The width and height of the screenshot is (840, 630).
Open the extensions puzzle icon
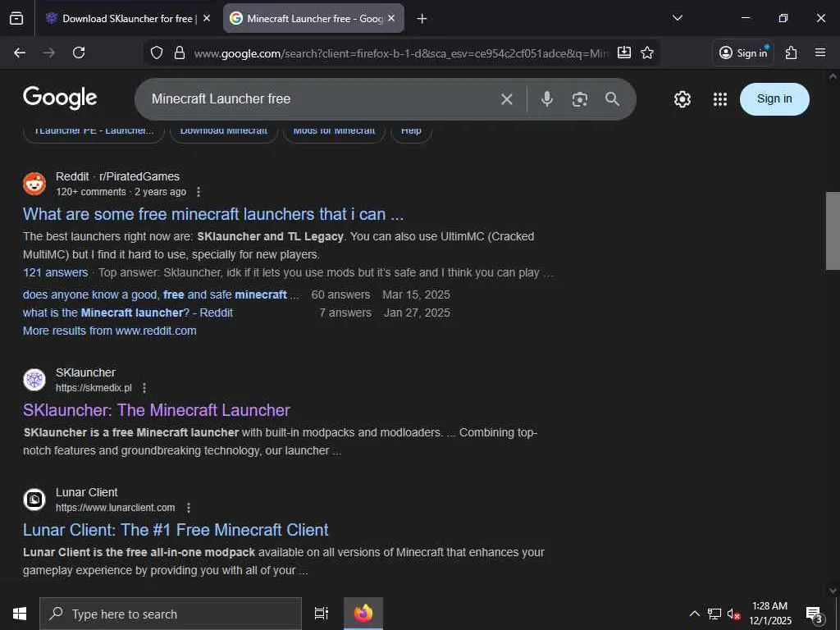pyautogui.click(x=792, y=52)
